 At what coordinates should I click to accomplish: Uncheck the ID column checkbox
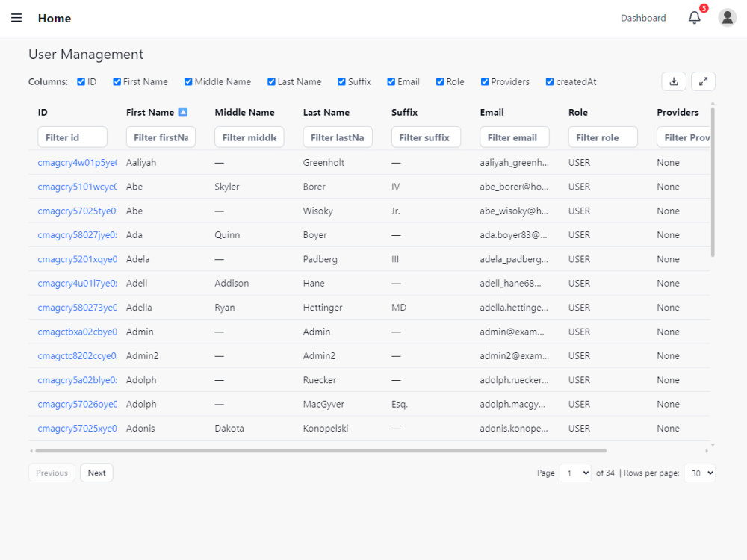pyautogui.click(x=81, y=82)
